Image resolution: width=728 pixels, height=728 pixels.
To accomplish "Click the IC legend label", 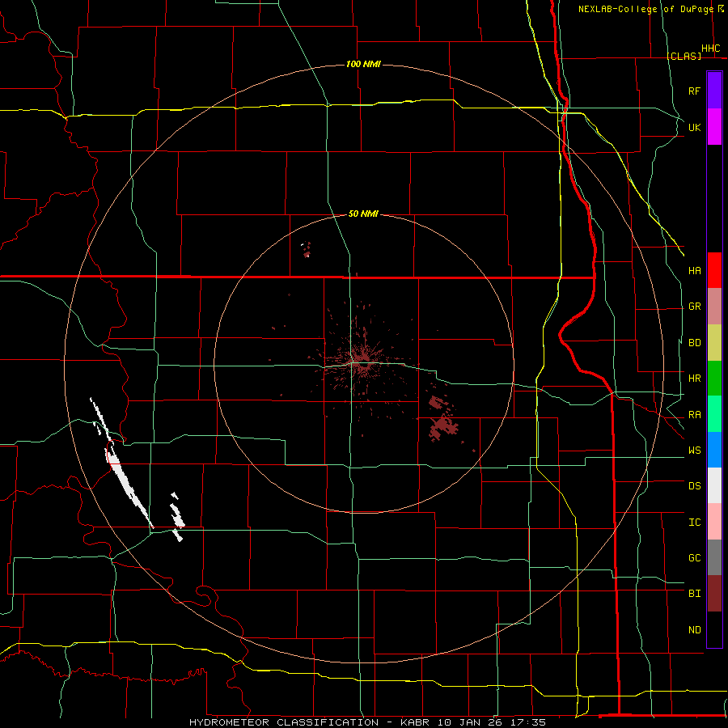I will (694, 522).
